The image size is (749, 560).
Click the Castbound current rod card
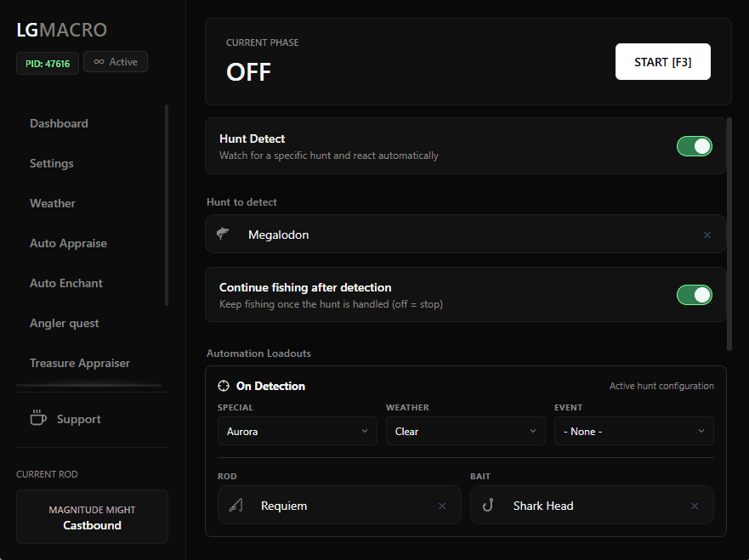pos(92,517)
